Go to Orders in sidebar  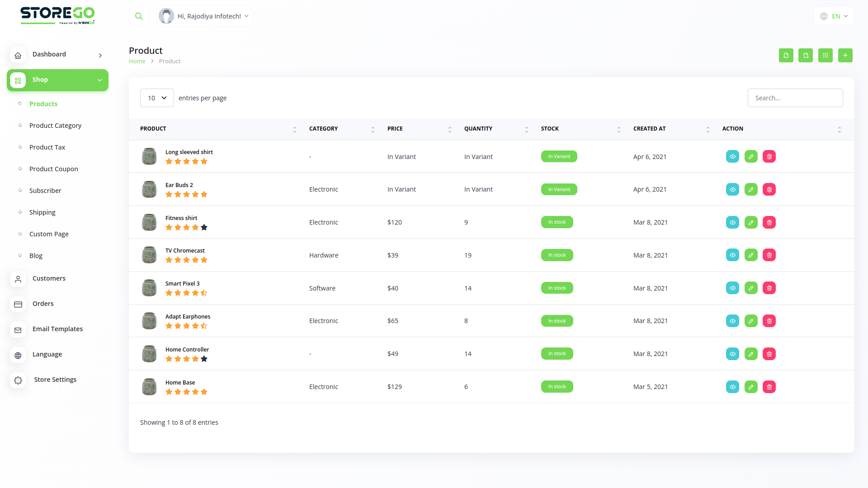43,304
